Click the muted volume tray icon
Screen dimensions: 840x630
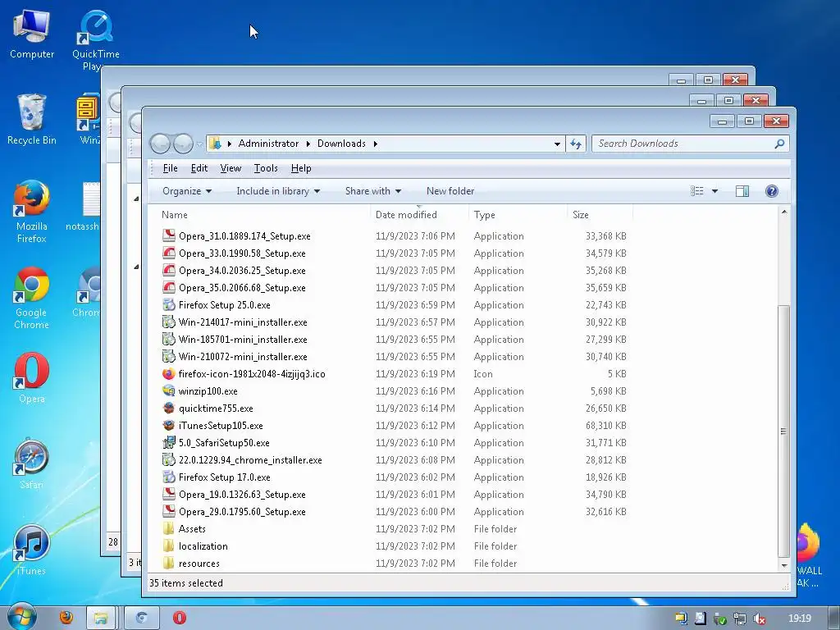759,619
